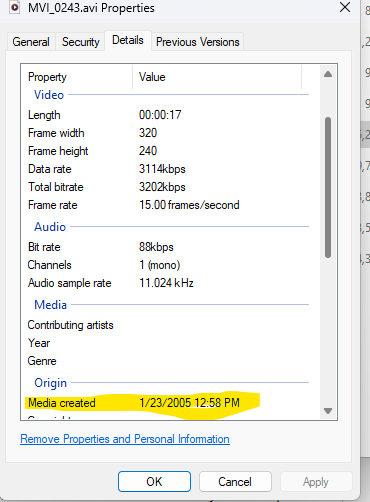Click the MVI_0243.avi file icon in title bar

(15, 7)
